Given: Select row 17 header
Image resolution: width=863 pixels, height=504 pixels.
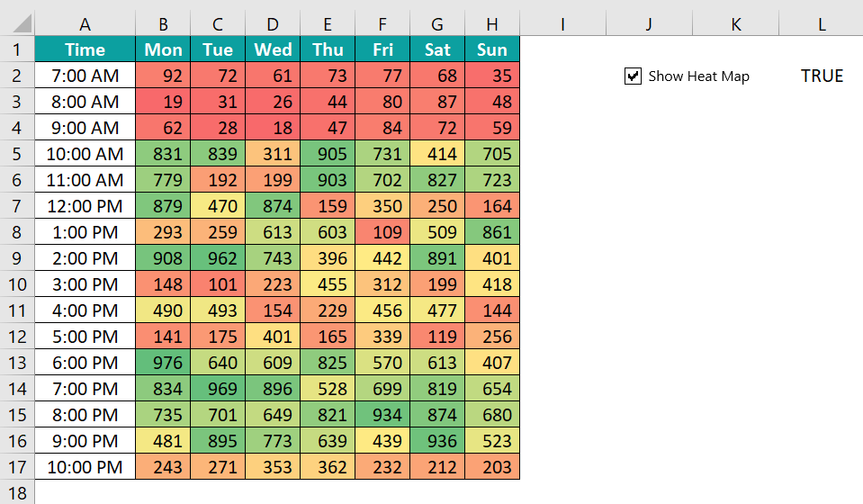Looking at the screenshot, I should pos(17,467).
